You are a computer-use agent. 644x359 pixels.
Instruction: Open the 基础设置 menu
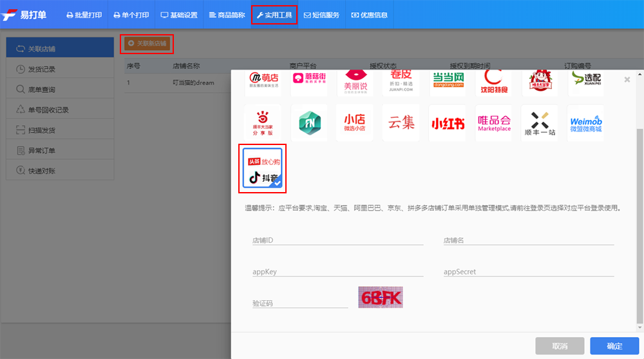(179, 15)
